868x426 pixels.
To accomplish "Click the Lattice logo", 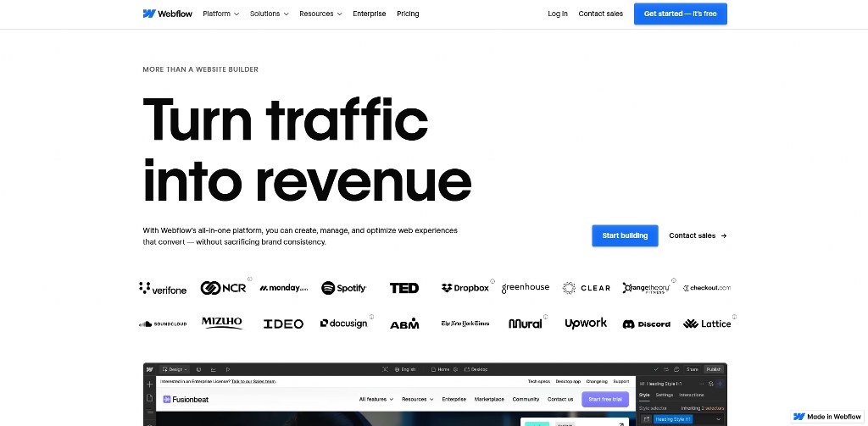I will (707, 324).
